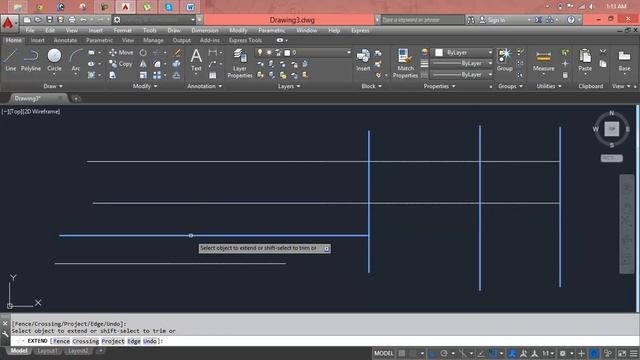Toggle isolate objects in status bar
The height and width of the screenshot is (360, 640).
pos(608,353)
